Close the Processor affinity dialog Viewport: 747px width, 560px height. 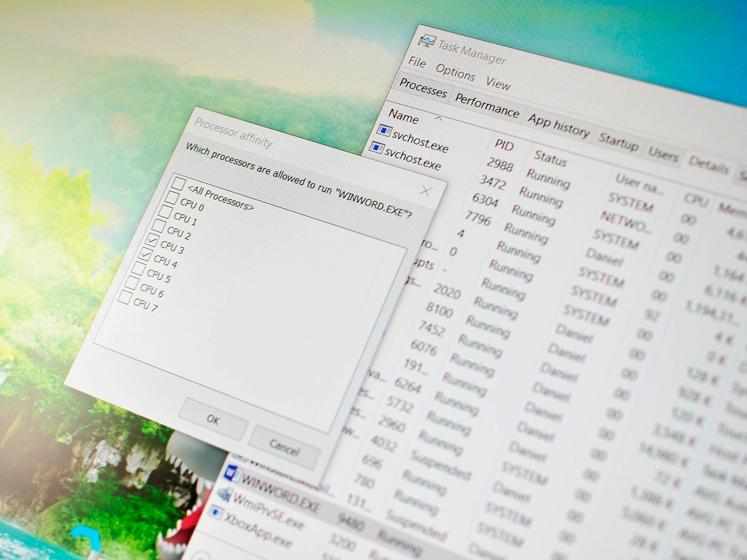point(425,191)
